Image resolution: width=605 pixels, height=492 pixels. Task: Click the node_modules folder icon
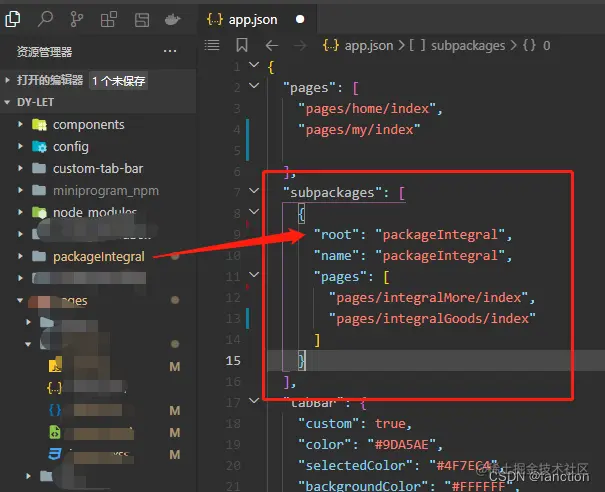pyautogui.click(x=39, y=212)
